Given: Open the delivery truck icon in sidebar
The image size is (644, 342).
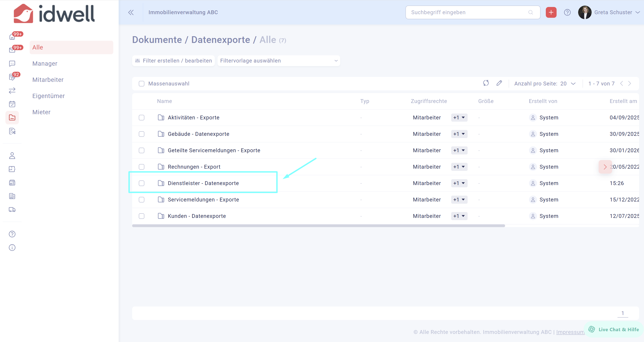Looking at the screenshot, I should click(12, 209).
